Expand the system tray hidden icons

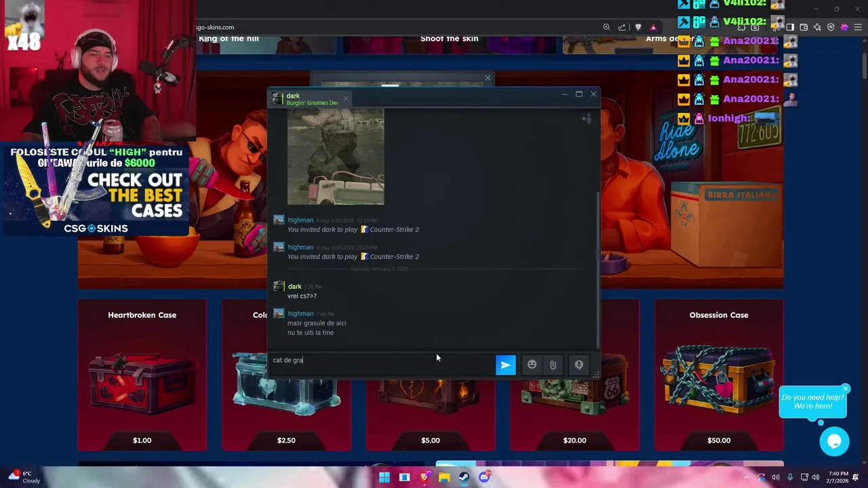click(x=747, y=477)
